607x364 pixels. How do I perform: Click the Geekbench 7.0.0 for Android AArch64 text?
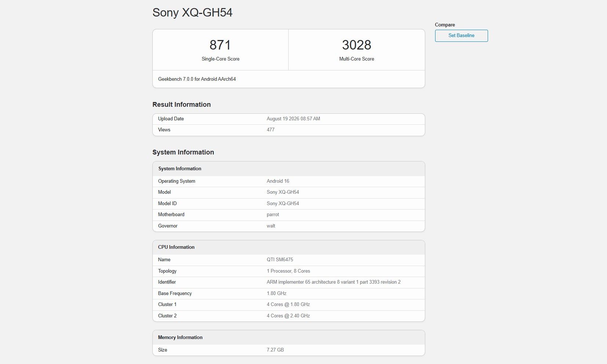(197, 79)
